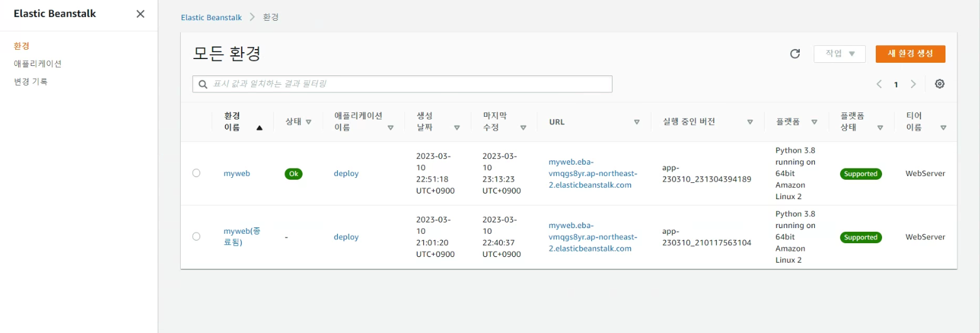Click version app-230310_231304394189
Image resolution: width=980 pixels, height=333 pixels.
click(706, 173)
